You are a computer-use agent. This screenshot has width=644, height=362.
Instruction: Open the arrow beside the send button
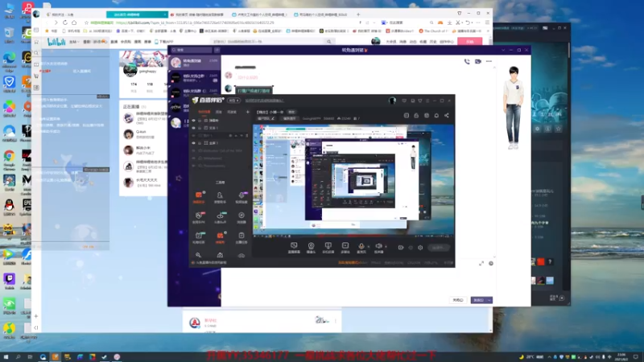click(x=489, y=300)
